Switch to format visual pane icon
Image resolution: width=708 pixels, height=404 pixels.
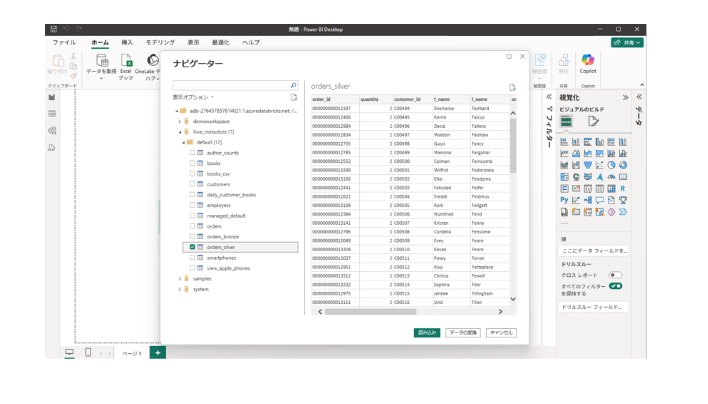[593, 121]
